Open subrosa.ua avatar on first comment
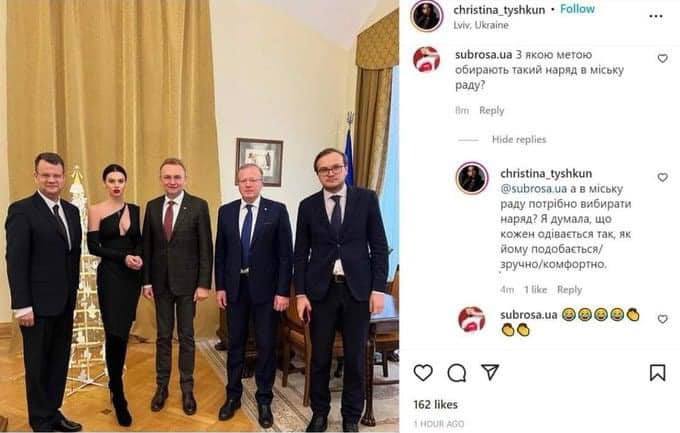Screen dimensions: 680x433 pyautogui.click(x=427, y=59)
